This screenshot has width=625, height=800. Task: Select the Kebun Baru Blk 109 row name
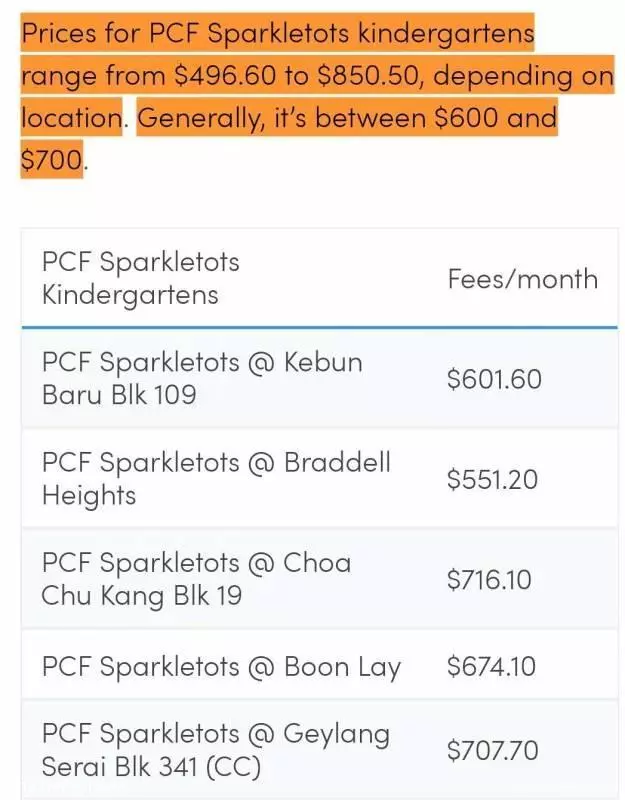[202, 378]
